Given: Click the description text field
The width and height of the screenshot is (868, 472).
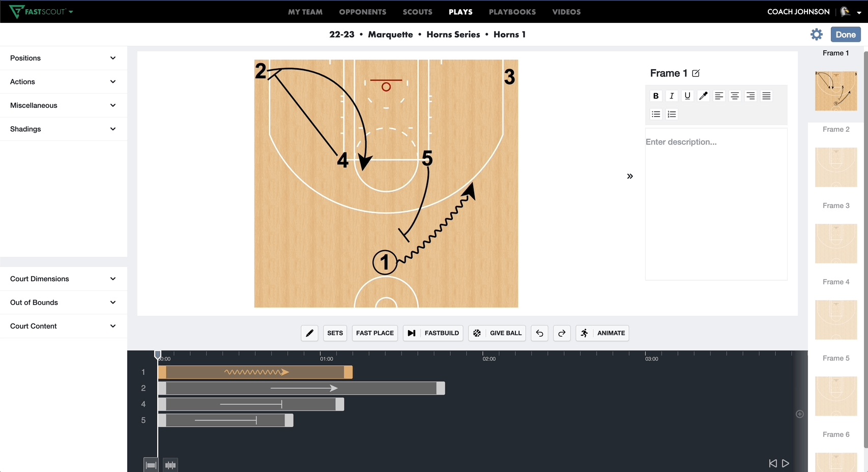Looking at the screenshot, I should pos(716,204).
